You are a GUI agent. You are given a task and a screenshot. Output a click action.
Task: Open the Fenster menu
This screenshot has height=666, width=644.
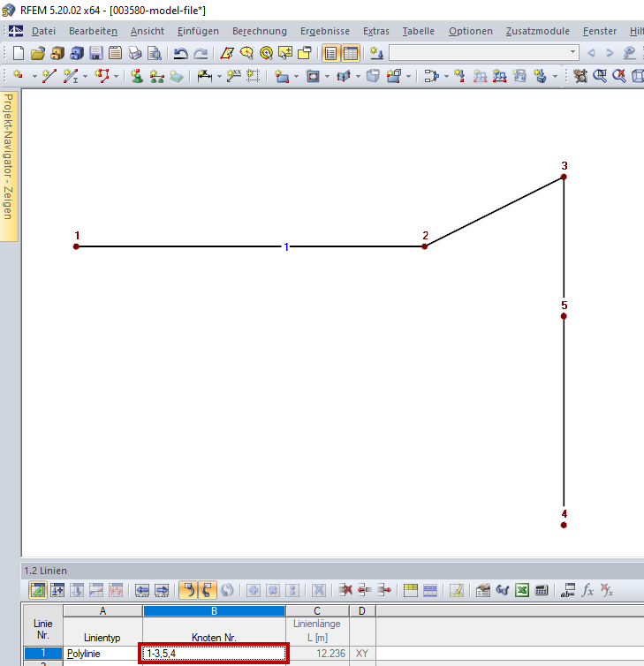(600, 31)
